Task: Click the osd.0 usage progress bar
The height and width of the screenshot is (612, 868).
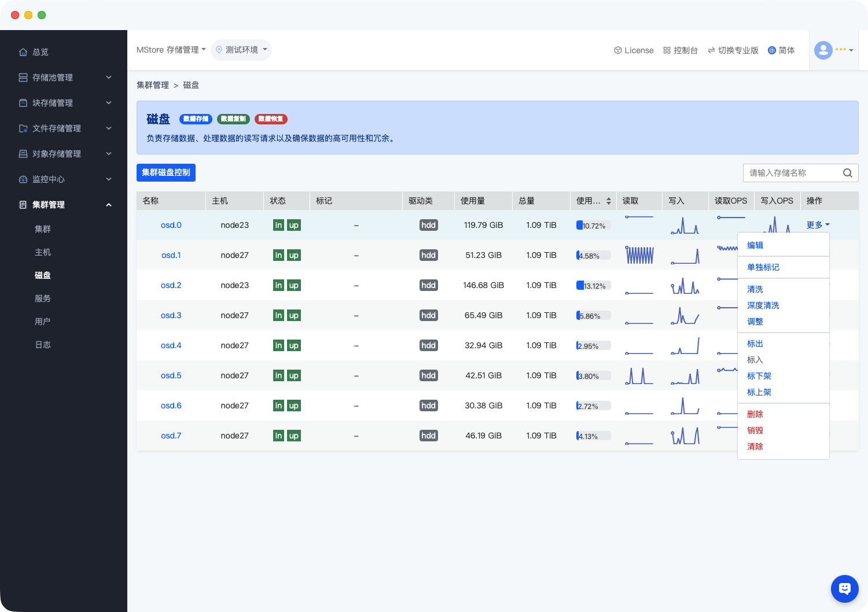Action: coord(593,225)
